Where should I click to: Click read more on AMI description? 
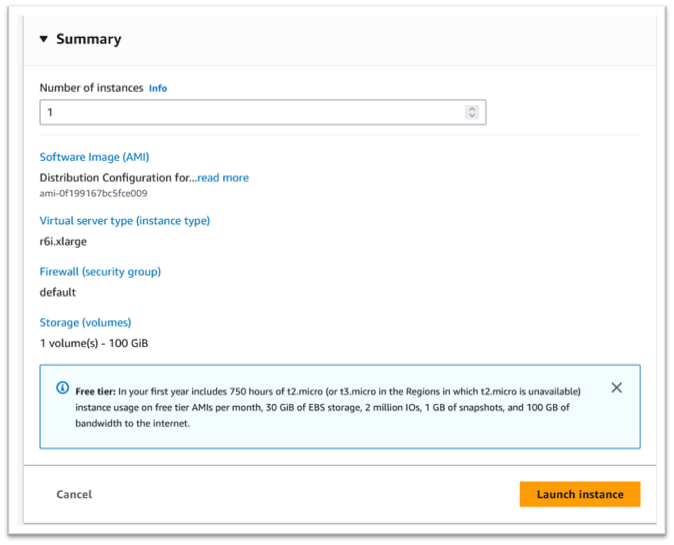[223, 178]
